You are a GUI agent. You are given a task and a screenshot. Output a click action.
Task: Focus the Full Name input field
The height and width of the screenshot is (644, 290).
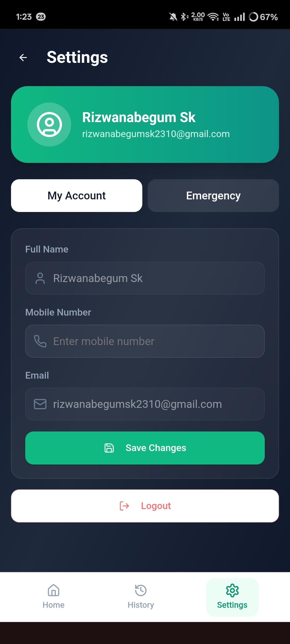pyautogui.click(x=145, y=278)
